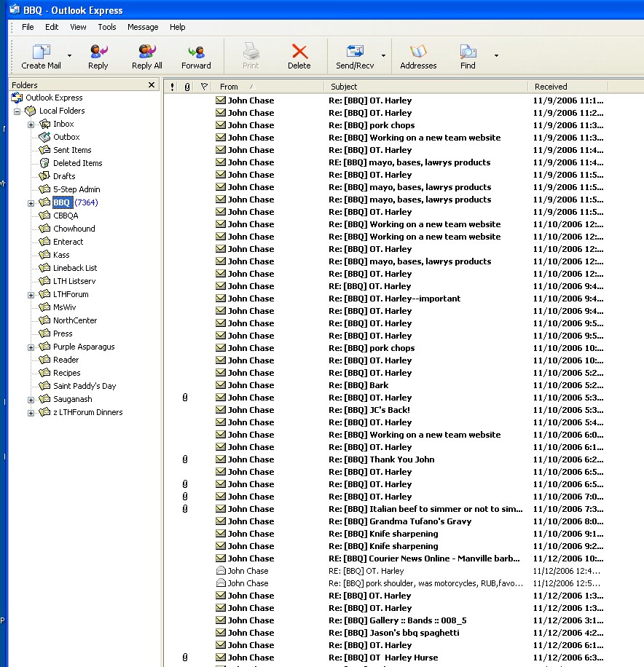Select the Inbox folder icon

tap(44, 124)
